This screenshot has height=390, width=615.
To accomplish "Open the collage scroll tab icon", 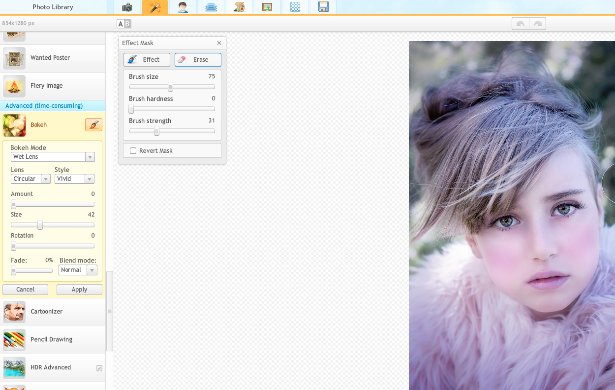I will click(239, 7).
